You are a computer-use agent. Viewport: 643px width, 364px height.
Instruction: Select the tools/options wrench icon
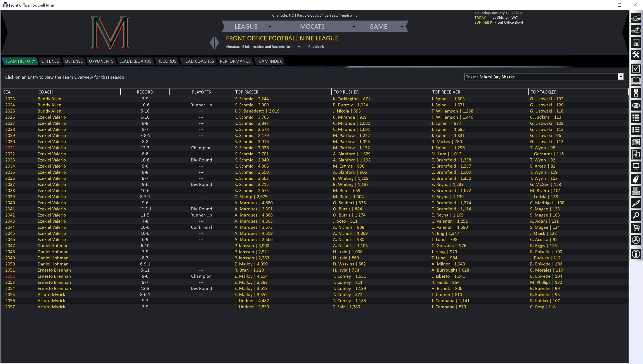(x=636, y=54)
